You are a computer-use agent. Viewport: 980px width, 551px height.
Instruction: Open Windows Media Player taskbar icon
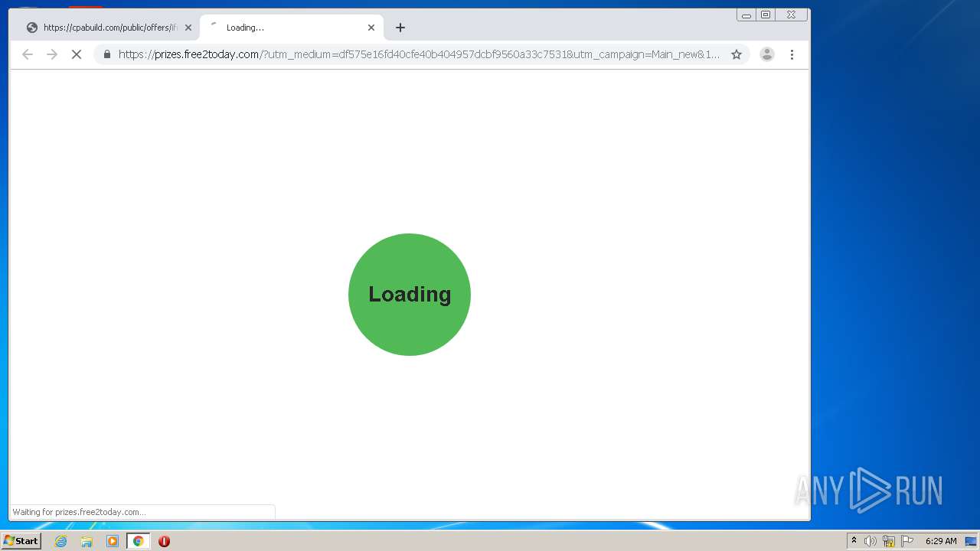click(x=113, y=541)
